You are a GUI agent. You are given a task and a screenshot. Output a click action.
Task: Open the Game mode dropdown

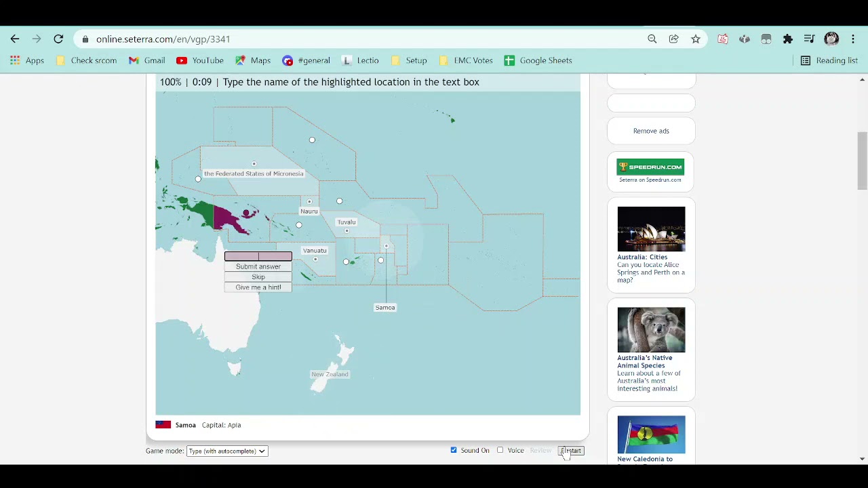pos(227,451)
